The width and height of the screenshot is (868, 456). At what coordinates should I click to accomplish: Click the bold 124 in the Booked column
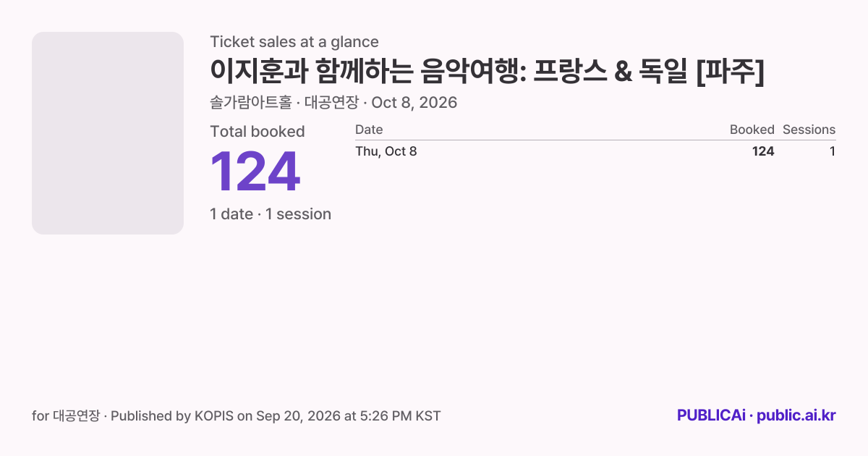[x=763, y=151]
